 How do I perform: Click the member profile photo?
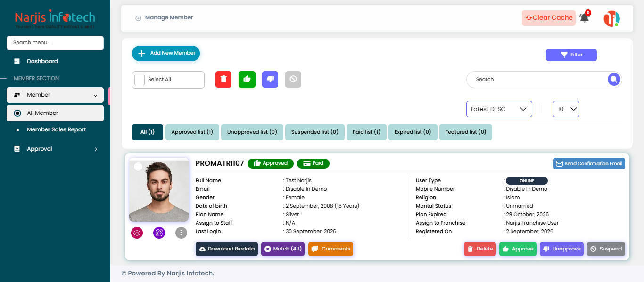pos(159,190)
